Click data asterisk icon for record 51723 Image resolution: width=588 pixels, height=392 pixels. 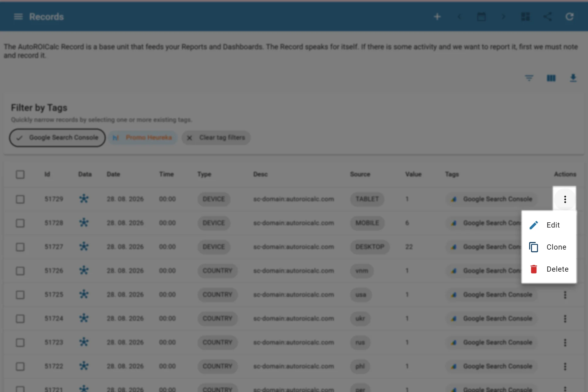[84, 342]
